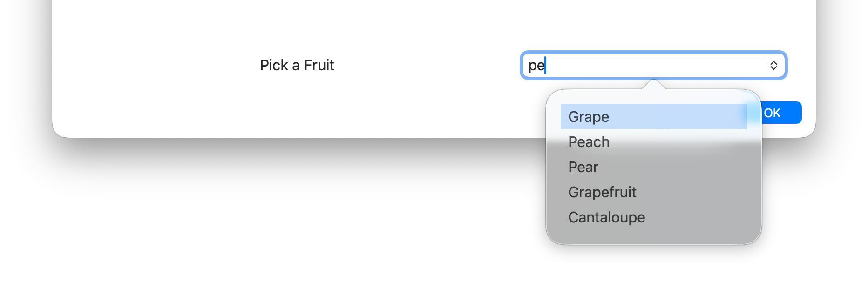Choose Cantaloupe from the fruit list
This screenshot has height=282, width=868.
click(607, 217)
